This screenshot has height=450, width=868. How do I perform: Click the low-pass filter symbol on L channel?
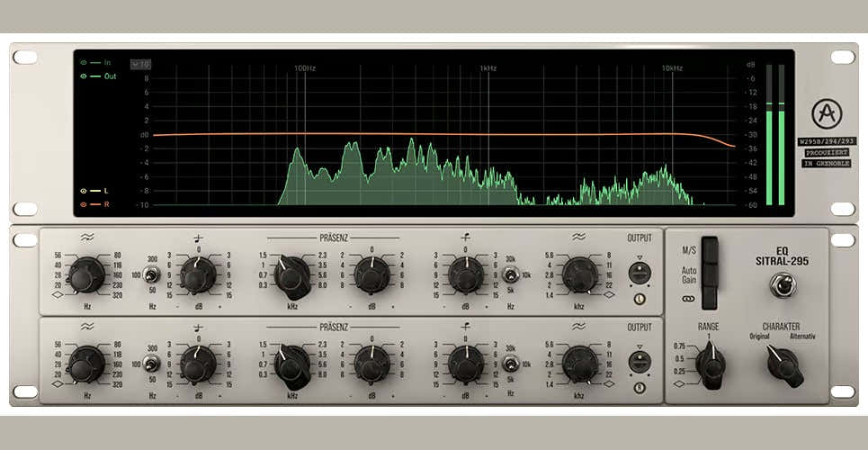click(x=578, y=238)
